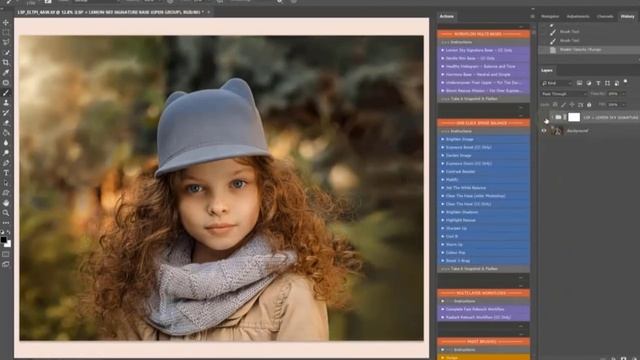Select the Cool It action
Screen dimensions: 640x360
(x=484, y=236)
